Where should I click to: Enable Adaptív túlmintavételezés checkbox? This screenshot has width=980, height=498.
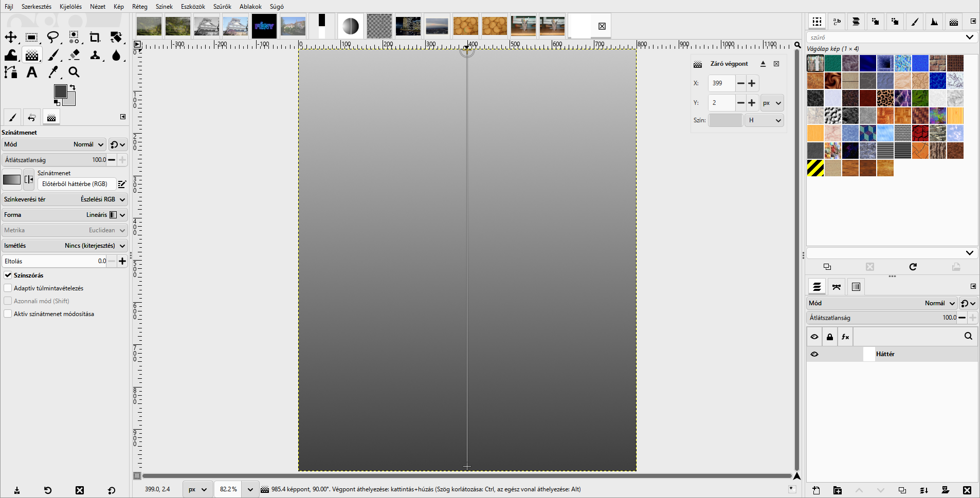(8, 288)
